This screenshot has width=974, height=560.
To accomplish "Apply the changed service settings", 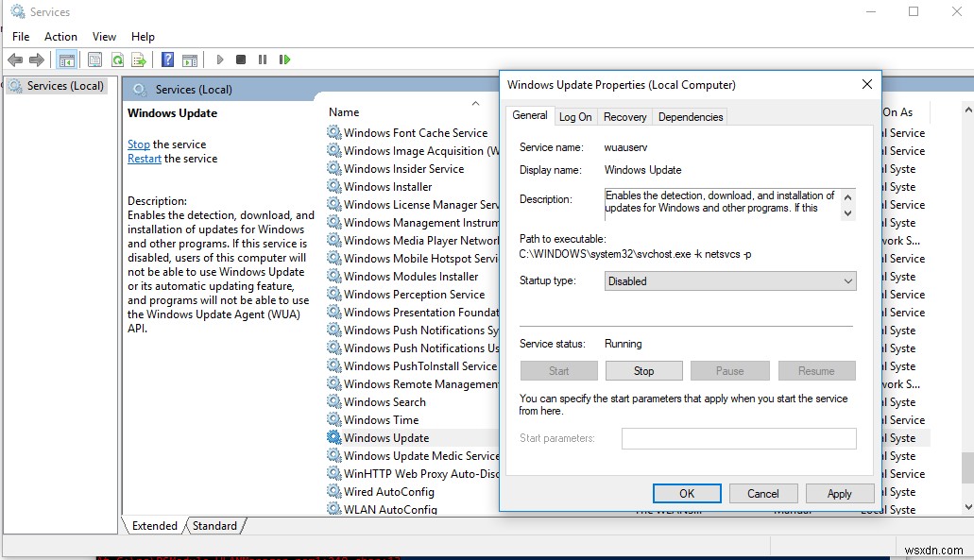I will click(839, 493).
